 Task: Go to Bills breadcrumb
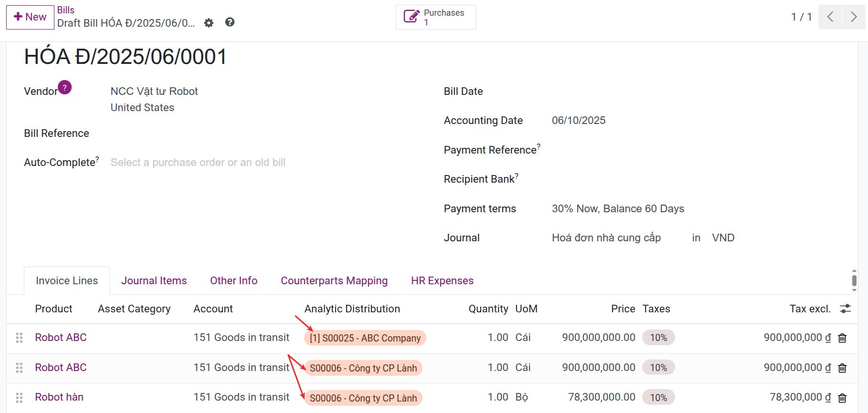pos(66,10)
